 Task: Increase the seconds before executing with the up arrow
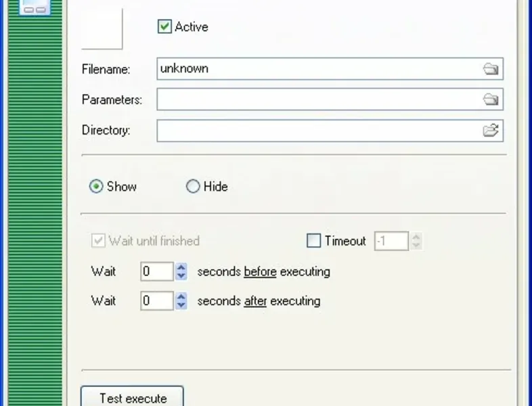tap(181, 268)
